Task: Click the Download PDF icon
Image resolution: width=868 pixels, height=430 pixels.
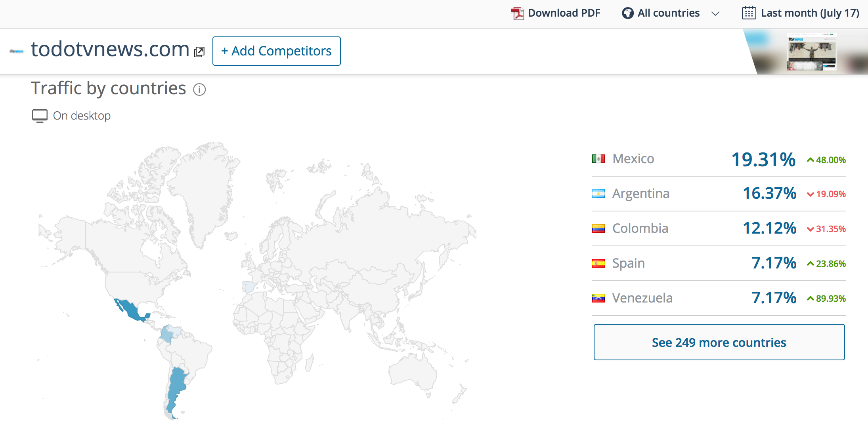Action: tap(517, 13)
